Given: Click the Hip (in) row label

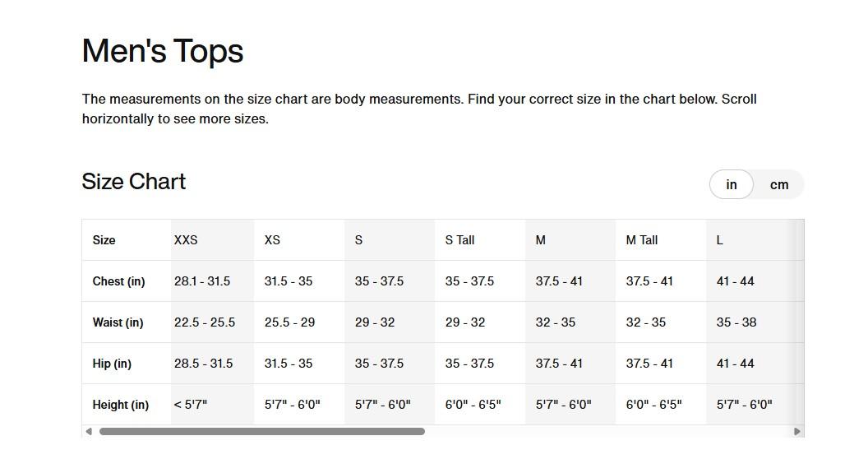Looking at the screenshot, I should pos(112,364).
